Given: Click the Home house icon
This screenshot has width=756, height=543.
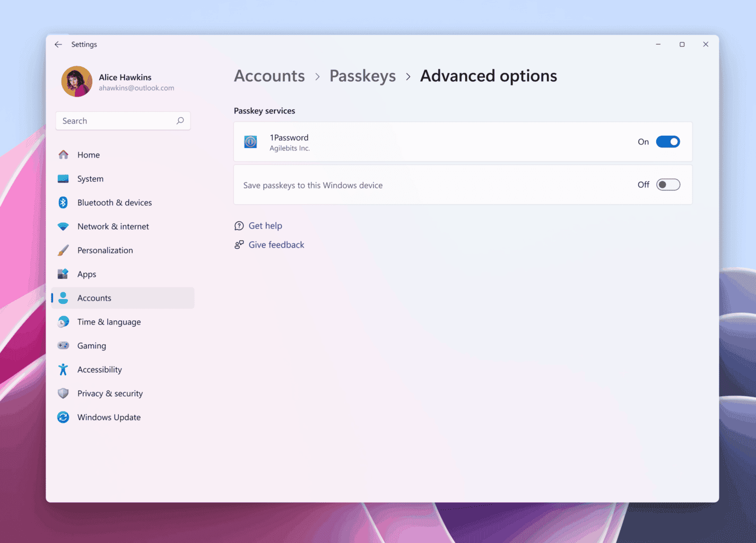Looking at the screenshot, I should [x=63, y=155].
